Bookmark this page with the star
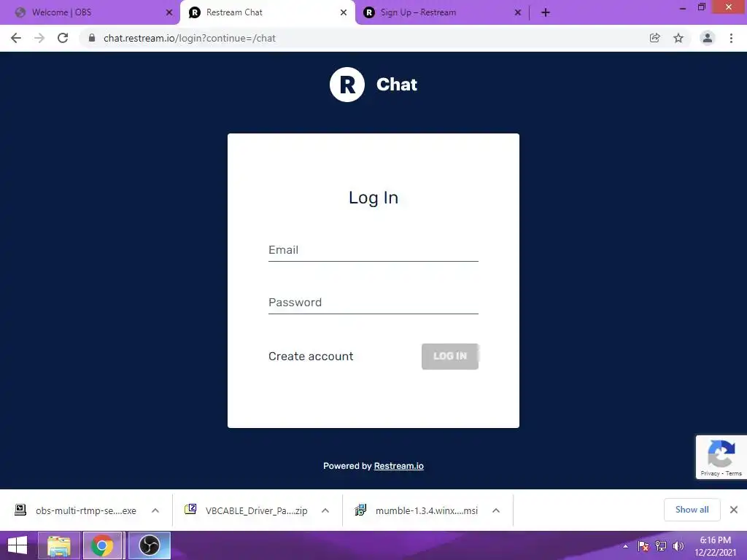This screenshot has width=747, height=560. [678, 38]
